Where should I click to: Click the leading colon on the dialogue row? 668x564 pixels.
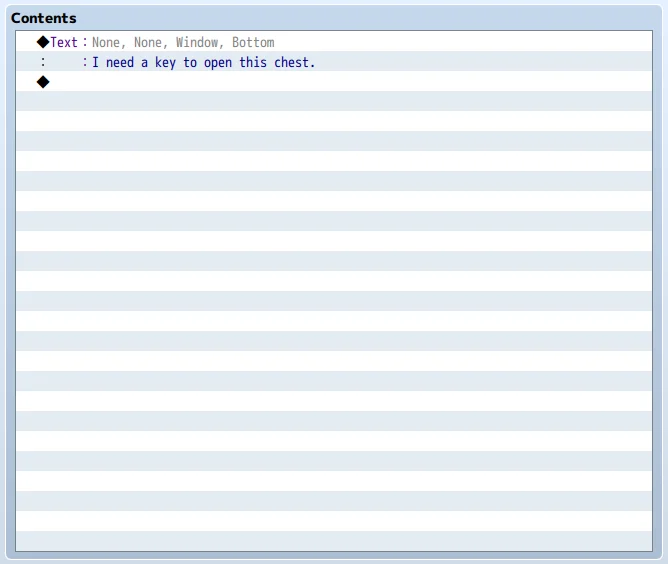pos(43,62)
